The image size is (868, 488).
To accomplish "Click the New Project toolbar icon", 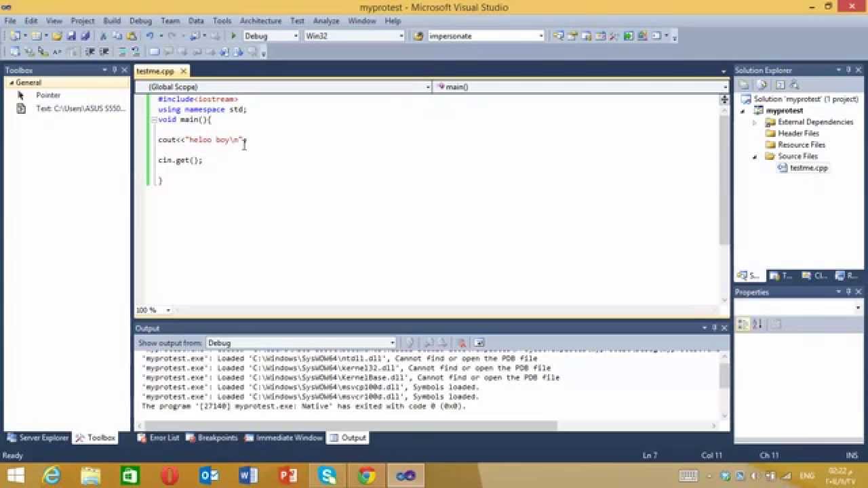I will tap(14, 36).
